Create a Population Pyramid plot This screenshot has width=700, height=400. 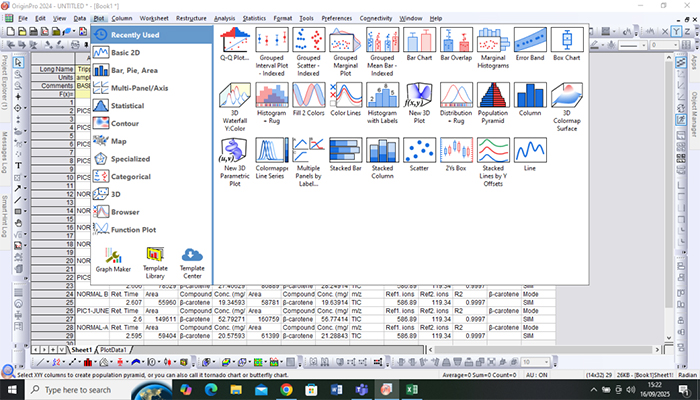click(x=493, y=103)
